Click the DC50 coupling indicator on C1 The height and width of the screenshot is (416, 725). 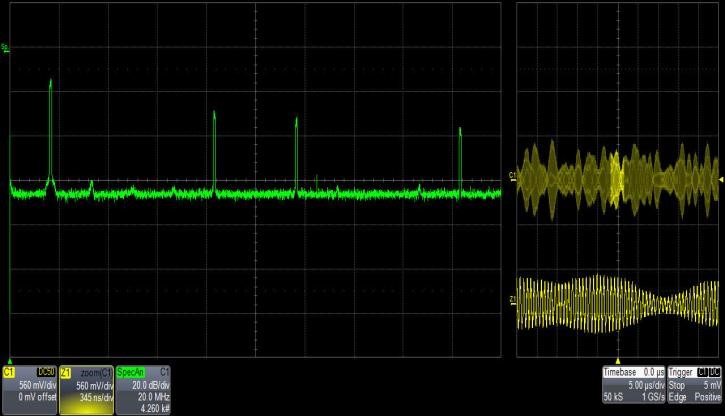pos(45,371)
